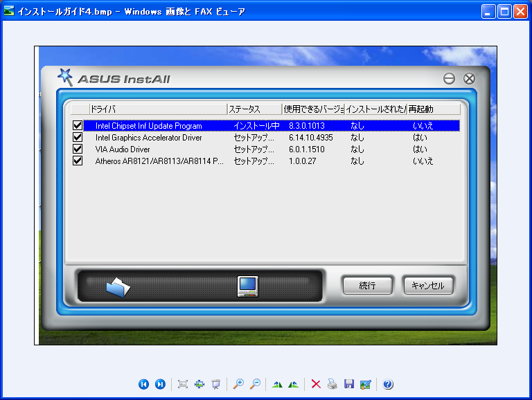Select Intel Graphics Accelerator Driver row
The image size is (532, 400).
click(272, 137)
